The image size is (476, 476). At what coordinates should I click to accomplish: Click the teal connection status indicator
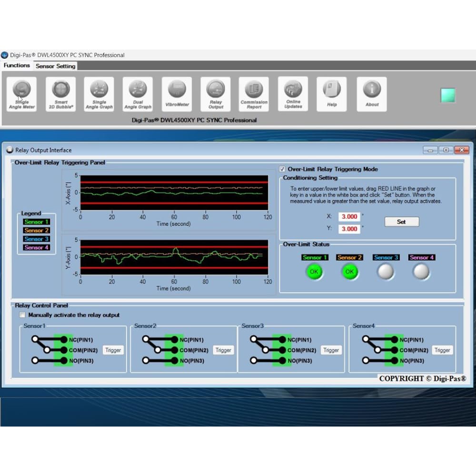[448, 95]
